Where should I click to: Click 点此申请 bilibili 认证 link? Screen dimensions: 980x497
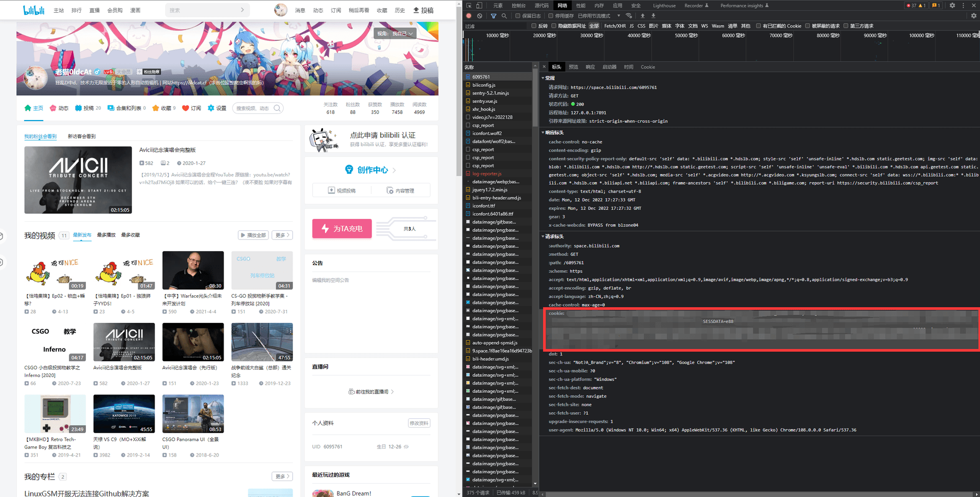pyautogui.click(x=383, y=135)
